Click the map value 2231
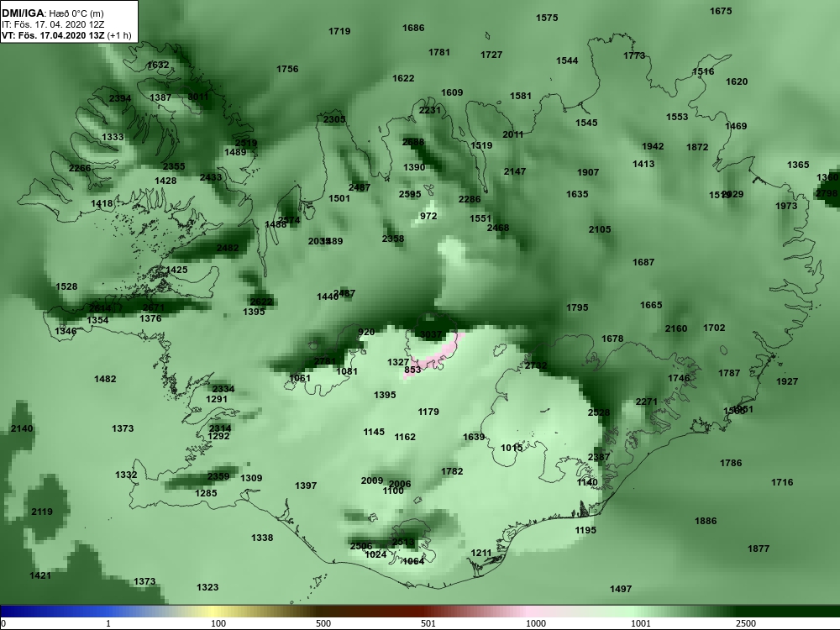Screen dimensions: 840x630 pyautogui.click(x=429, y=110)
